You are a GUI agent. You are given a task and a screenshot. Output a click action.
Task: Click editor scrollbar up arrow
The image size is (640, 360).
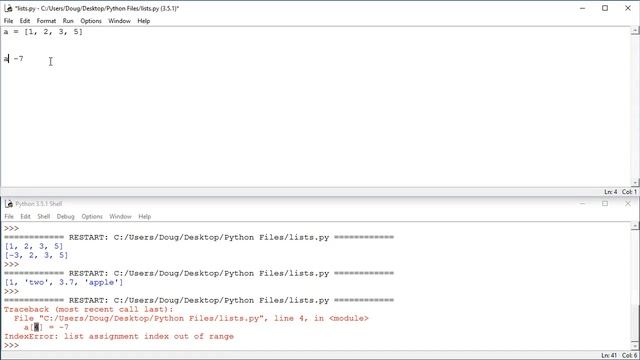[635, 31]
